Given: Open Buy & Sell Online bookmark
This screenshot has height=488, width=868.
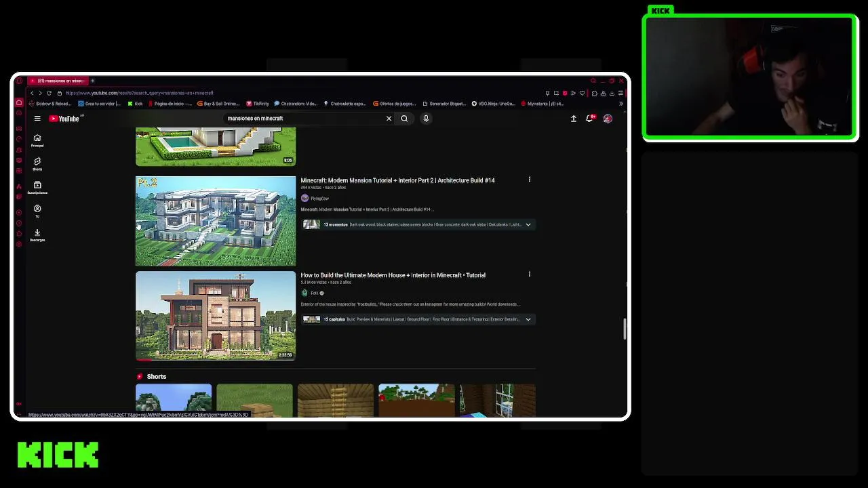Looking at the screenshot, I should click(x=218, y=104).
